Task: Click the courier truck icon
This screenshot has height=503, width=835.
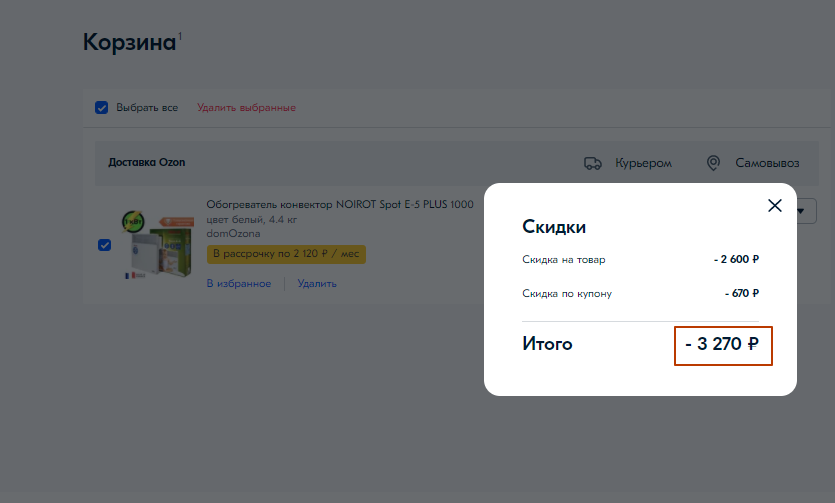Action: (x=594, y=163)
